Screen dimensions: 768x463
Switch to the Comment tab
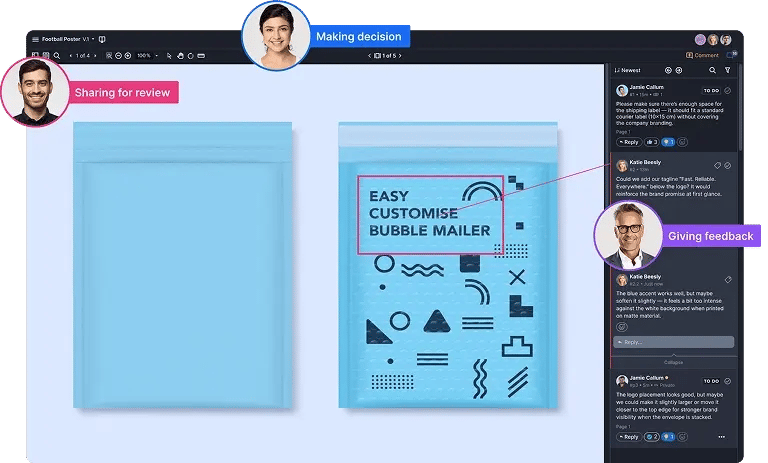(702, 55)
